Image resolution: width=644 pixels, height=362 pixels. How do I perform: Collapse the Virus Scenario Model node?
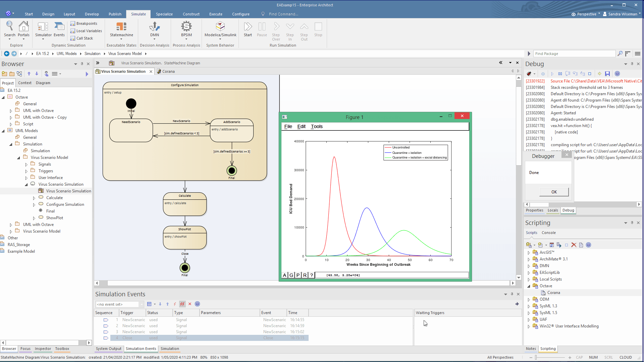pyautogui.click(x=19, y=158)
